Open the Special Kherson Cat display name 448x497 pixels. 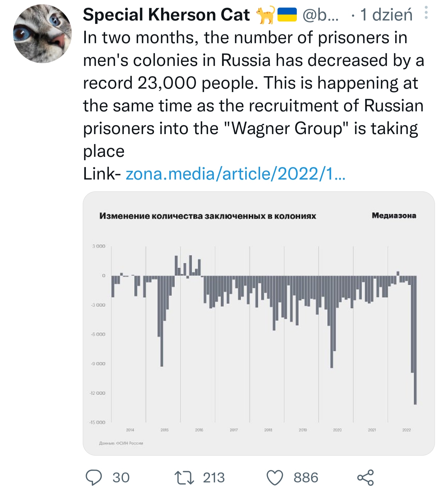point(166,15)
